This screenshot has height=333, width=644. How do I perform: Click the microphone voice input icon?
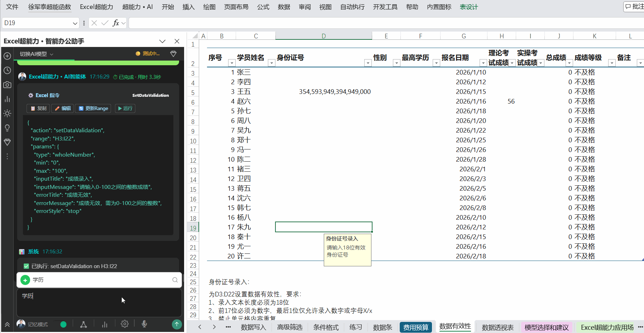(144, 324)
